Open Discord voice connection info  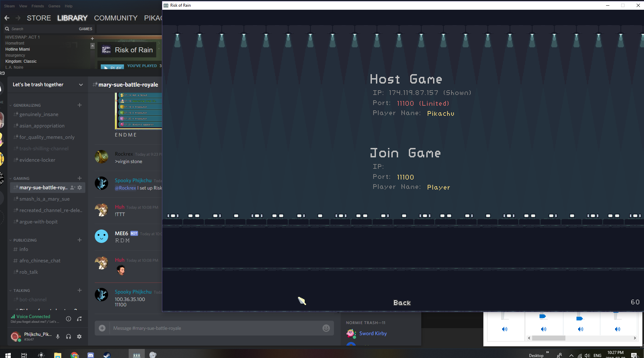[x=69, y=319]
